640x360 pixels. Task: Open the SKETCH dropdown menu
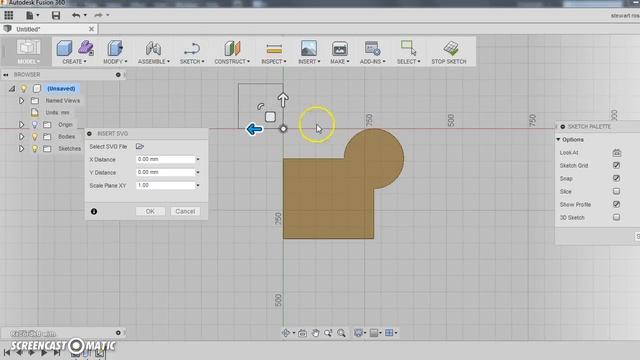(192, 62)
